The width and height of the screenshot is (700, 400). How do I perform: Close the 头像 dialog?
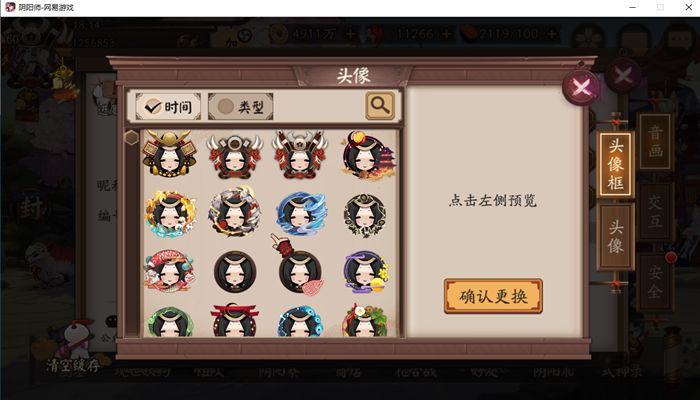(x=581, y=87)
